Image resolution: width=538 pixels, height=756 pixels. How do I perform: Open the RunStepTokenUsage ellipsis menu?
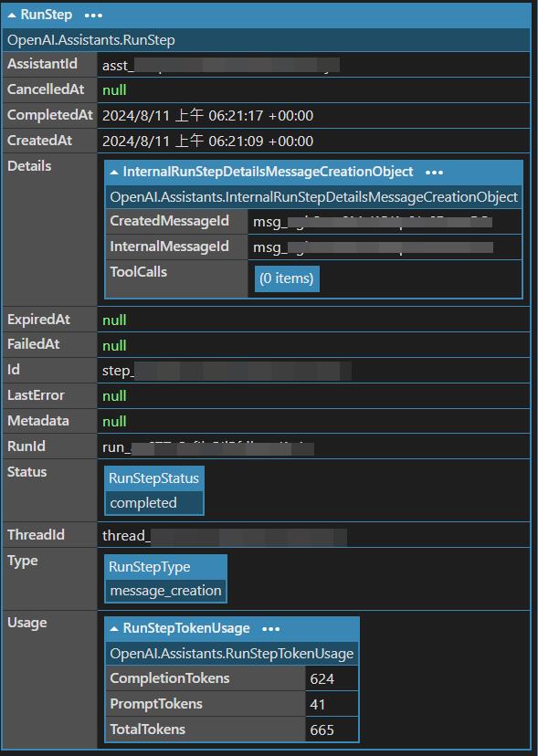coord(270,629)
